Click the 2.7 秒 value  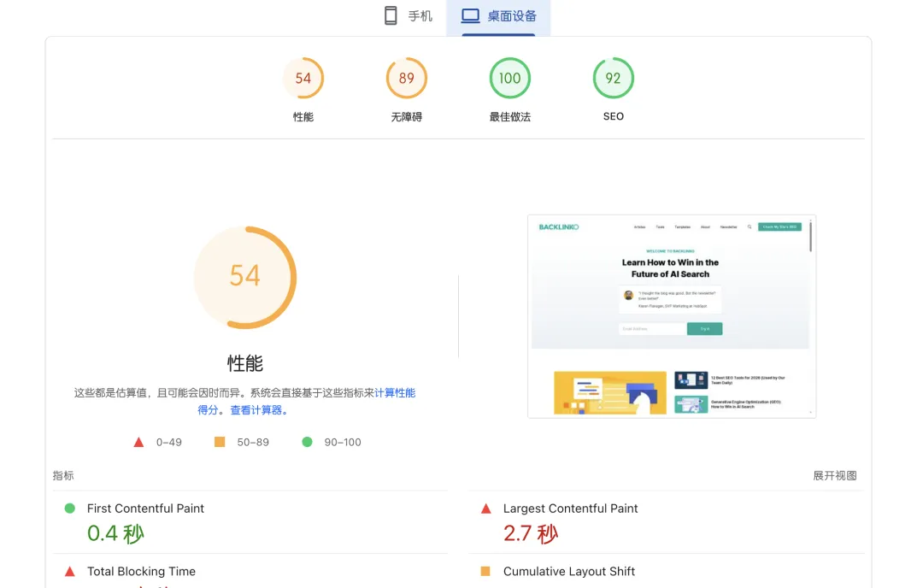point(531,533)
